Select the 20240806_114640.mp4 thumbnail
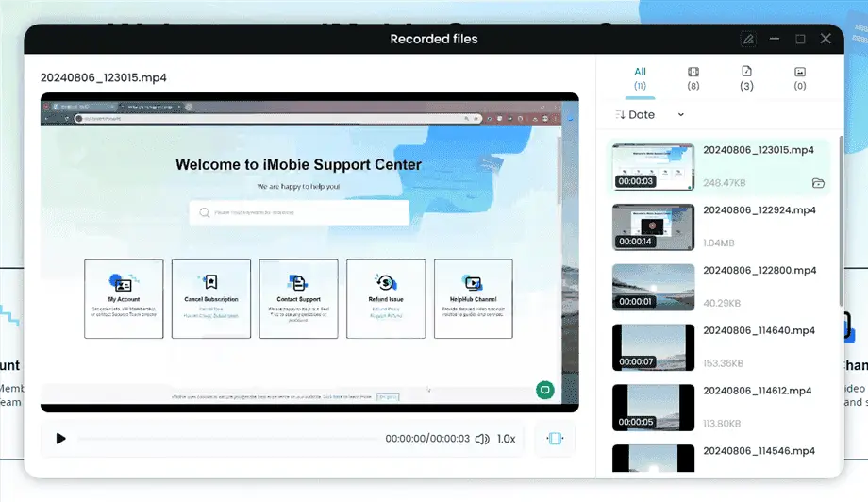This screenshot has height=502, width=868. [653, 347]
